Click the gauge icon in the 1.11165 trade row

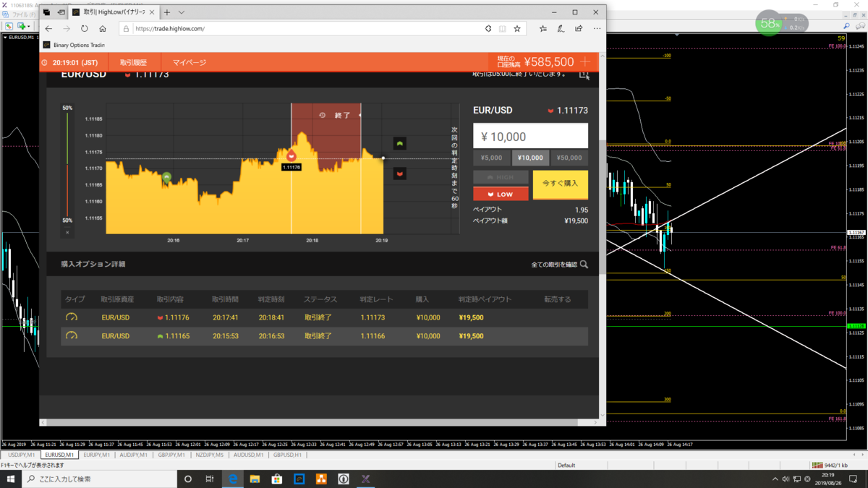click(x=71, y=336)
